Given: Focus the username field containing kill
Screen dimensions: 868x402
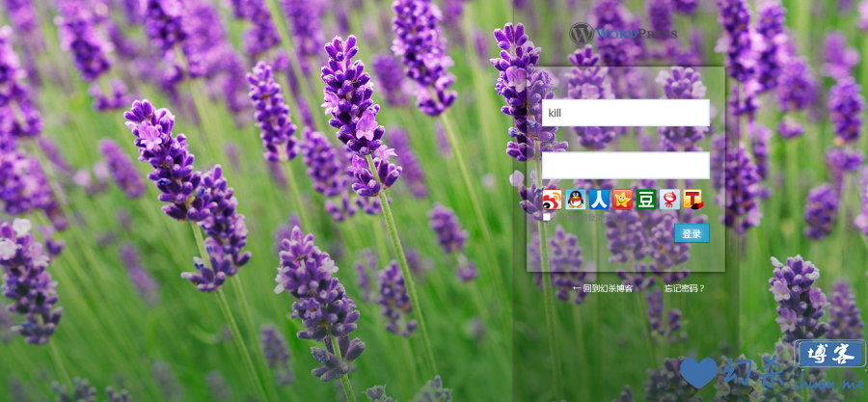Looking at the screenshot, I should click(625, 113).
